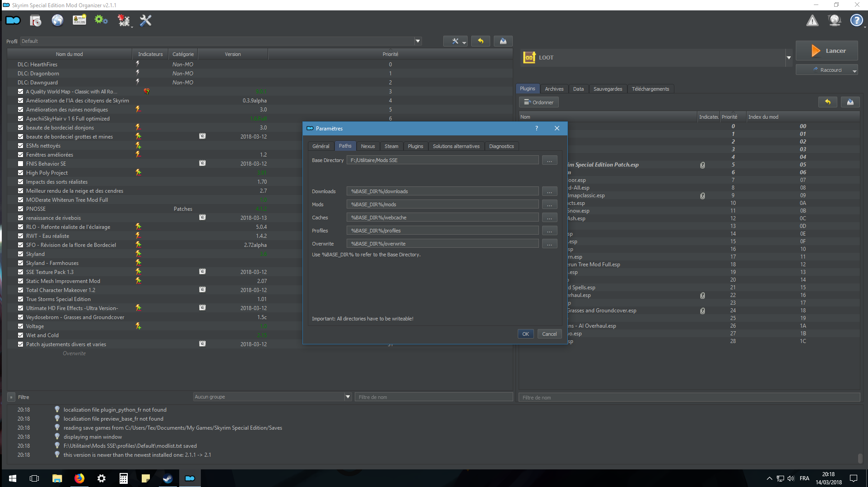Click the LOOT executable icon
Viewport: 868px width, 487px height.
529,57
